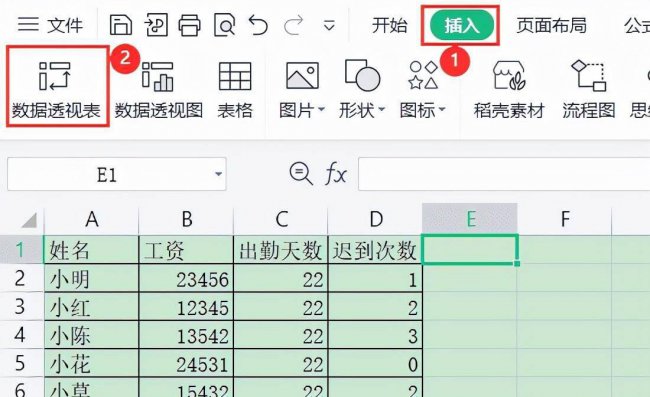Select row 3 header
The width and height of the screenshot is (650, 397).
tap(21, 307)
